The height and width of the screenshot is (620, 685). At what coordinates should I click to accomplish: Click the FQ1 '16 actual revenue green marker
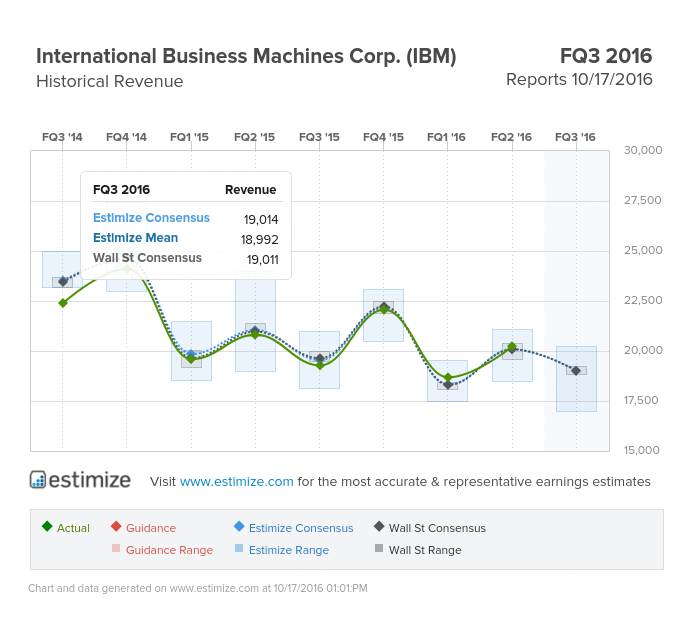(x=448, y=378)
